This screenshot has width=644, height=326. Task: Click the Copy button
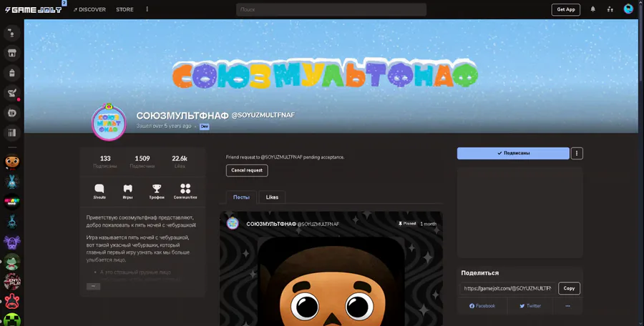coord(569,288)
